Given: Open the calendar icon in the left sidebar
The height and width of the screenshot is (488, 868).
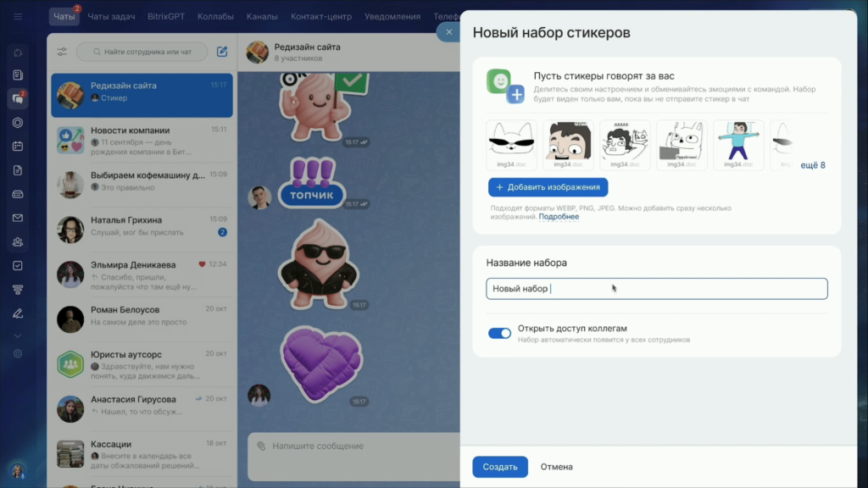Looking at the screenshot, I should coord(18,146).
